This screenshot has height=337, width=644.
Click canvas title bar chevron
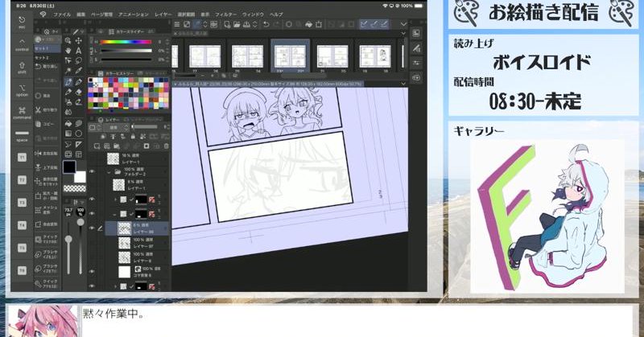pyautogui.click(x=403, y=84)
